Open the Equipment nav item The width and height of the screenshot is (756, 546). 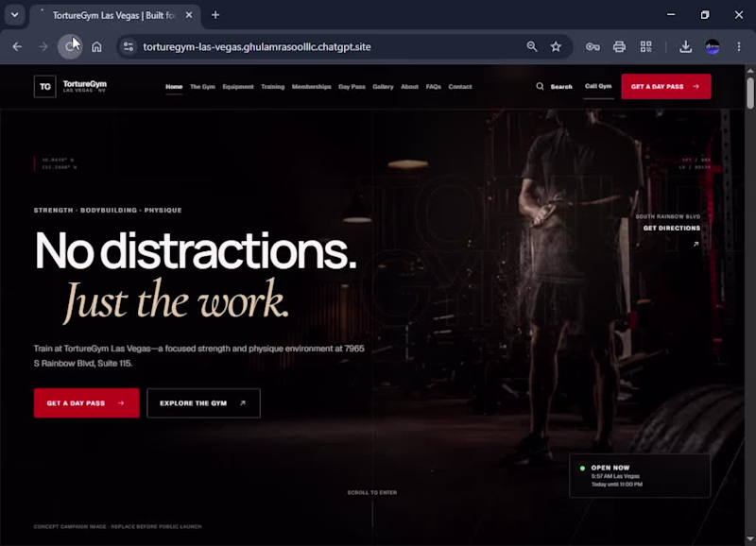[238, 87]
